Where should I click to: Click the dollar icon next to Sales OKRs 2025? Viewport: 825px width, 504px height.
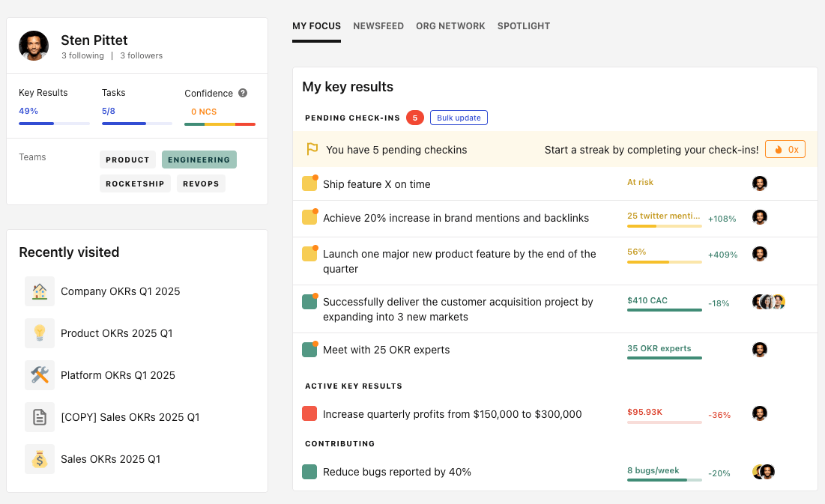click(x=39, y=458)
